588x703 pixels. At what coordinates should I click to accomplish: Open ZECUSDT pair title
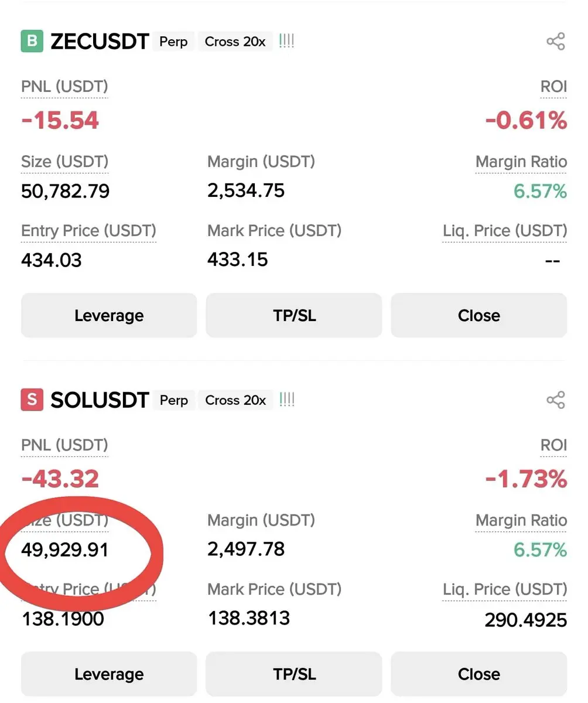[x=100, y=42]
